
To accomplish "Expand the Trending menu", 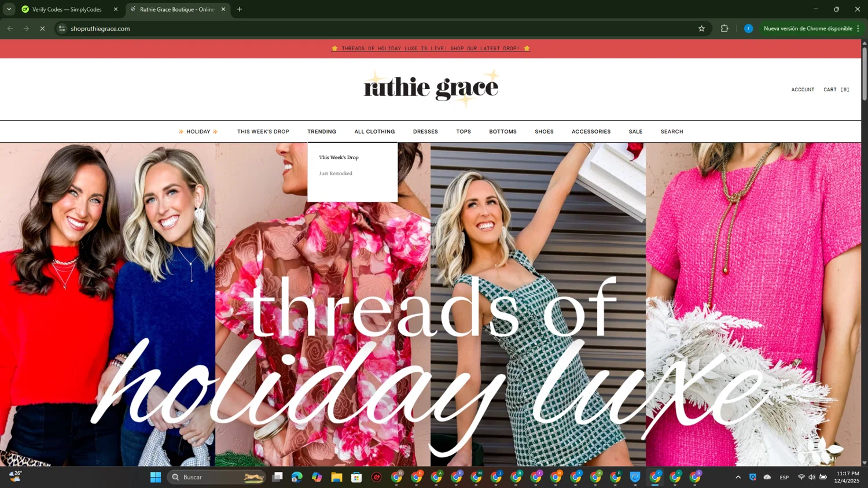I will coord(322,132).
